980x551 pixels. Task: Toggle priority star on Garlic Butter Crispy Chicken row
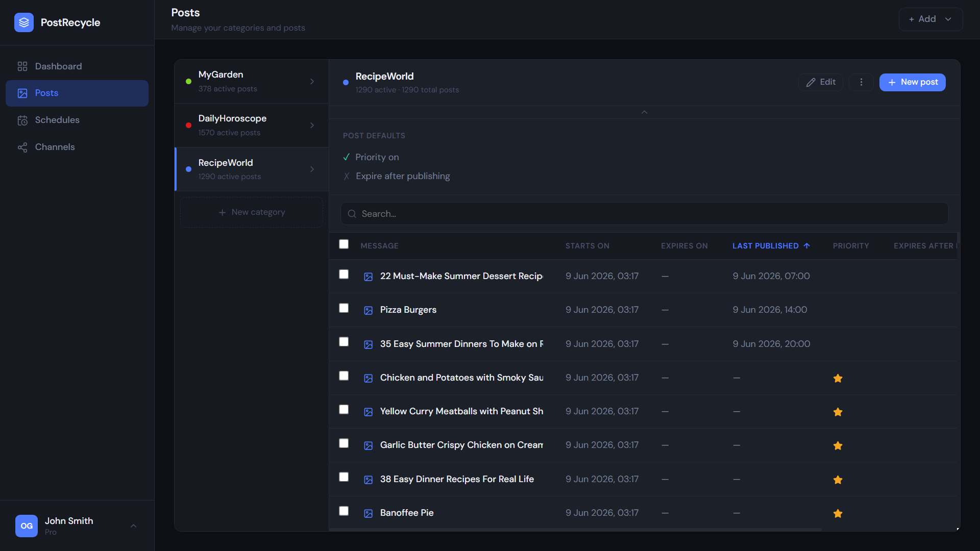tap(838, 445)
